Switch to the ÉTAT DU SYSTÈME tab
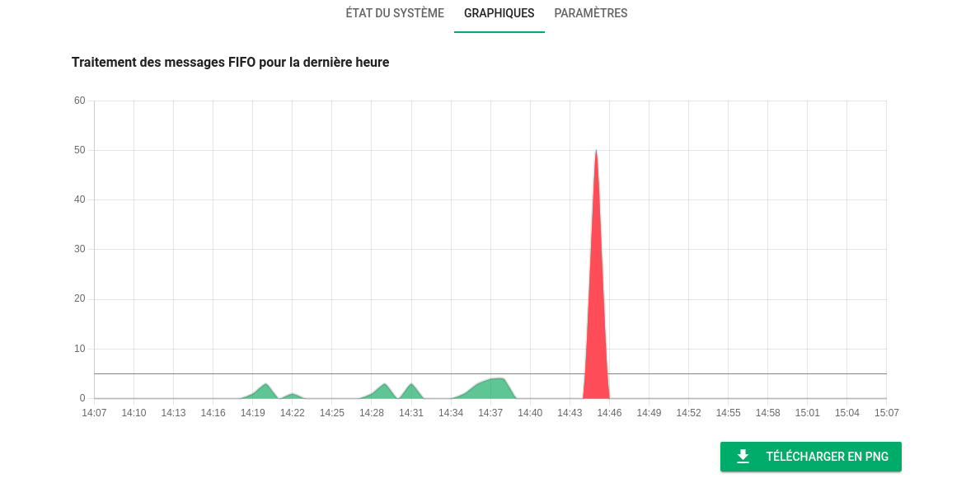Screen dimensions: 980x502 point(395,13)
